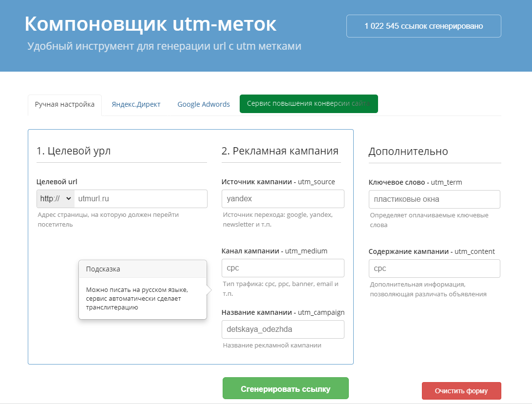The image size is (532, 404).
Task: Click the Ключевое слово - utm_term label
Action: click(x=415, y=182)
